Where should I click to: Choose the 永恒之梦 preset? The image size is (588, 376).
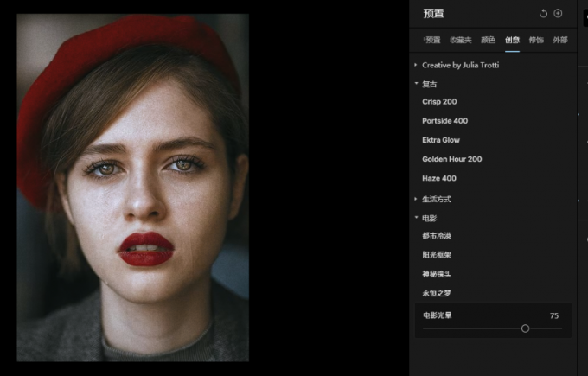437,293
